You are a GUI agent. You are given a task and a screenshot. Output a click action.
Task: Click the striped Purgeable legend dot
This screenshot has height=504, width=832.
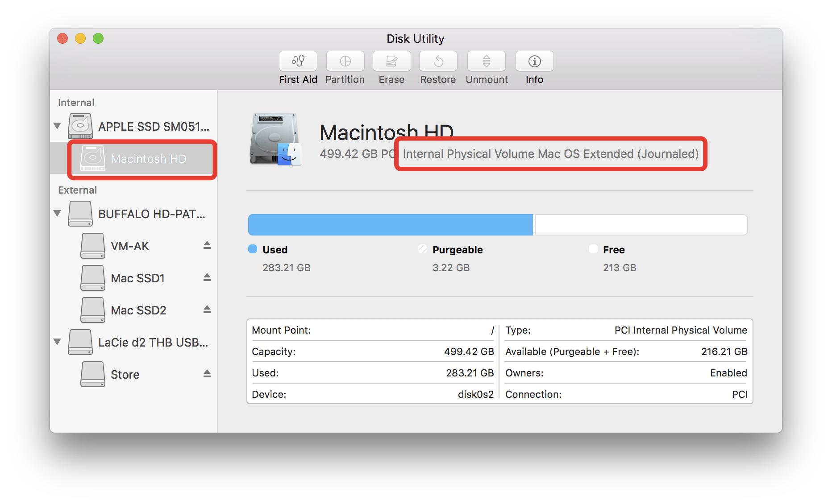coord(423,249)
